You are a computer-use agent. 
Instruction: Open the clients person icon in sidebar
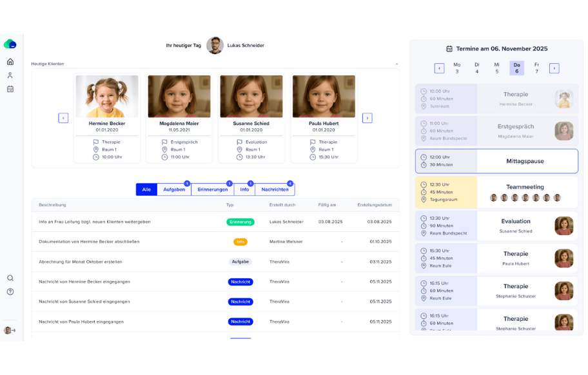click(10, 75)
